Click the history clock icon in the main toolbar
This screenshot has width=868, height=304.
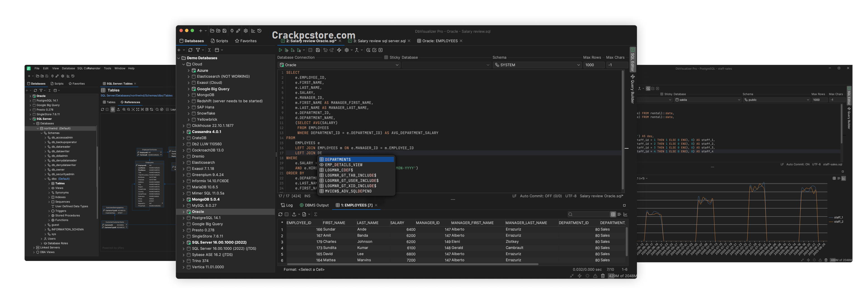pyautogui.click(x=260, y=31)
